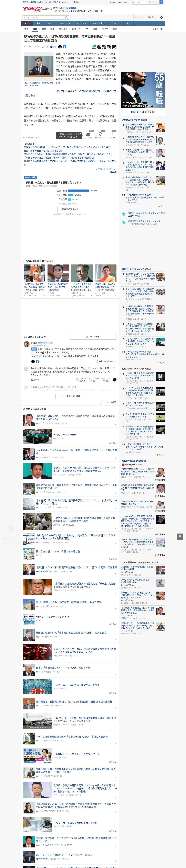
Task: Dismiss the 【参院選】河野太郎氏 article suggestion
Action: pos(115,424)
